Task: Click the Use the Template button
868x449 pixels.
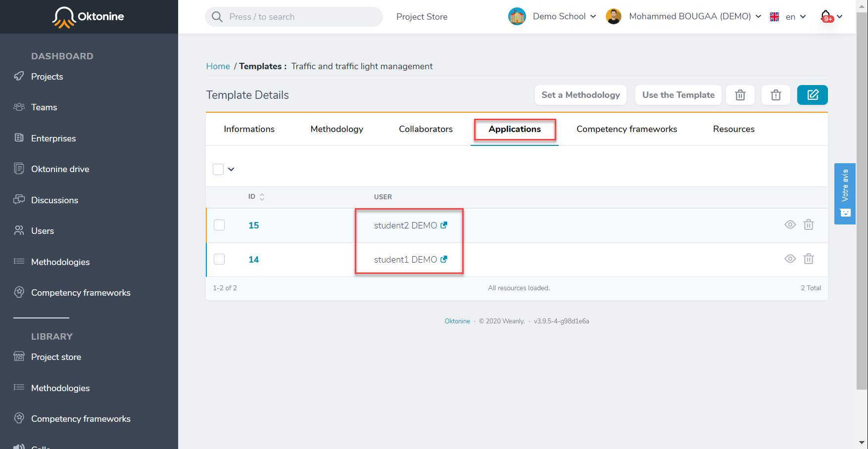Action: point(678,95)
